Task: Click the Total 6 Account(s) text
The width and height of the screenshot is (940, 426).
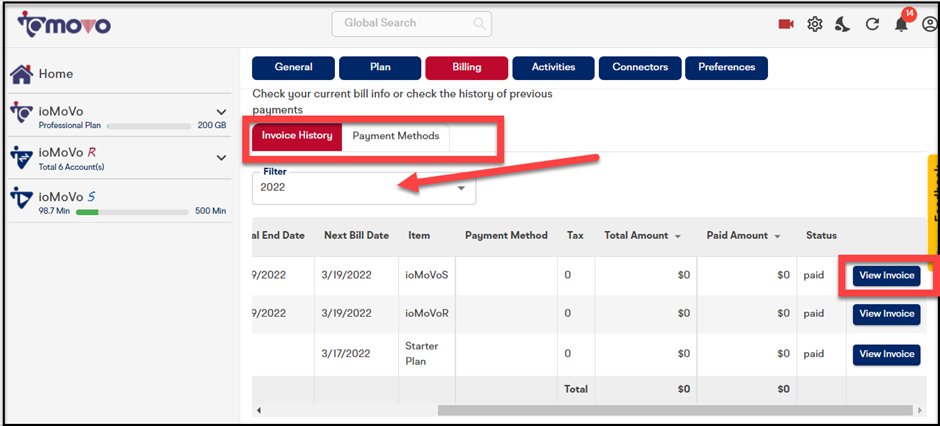Action: click(x=71, y=167)
